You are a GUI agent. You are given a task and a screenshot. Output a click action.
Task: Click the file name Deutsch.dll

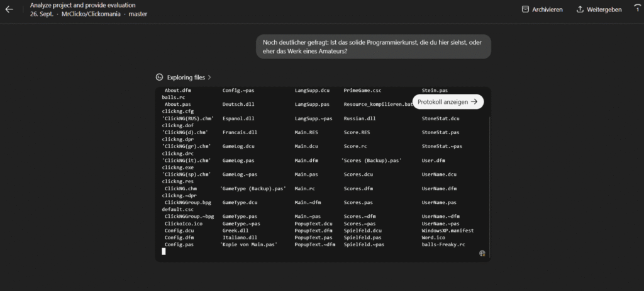click(238, 104)
